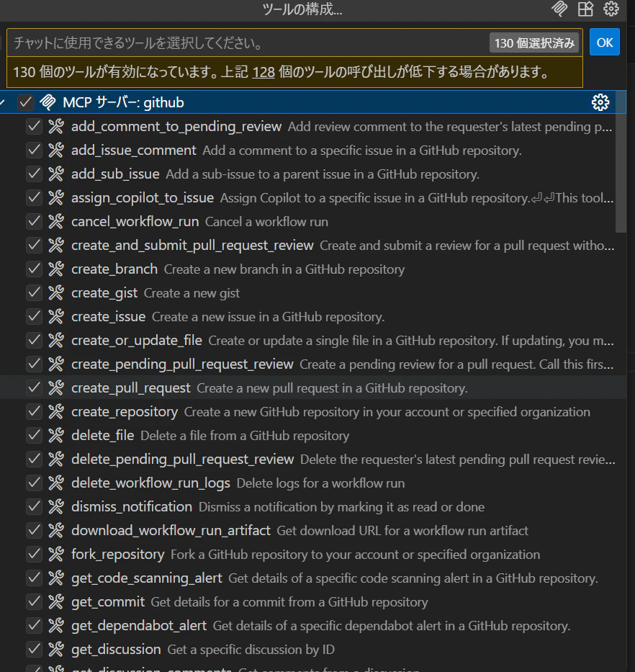
Task: Click tool icon beside cancel_workflow_run
Action: coord(56,222)
